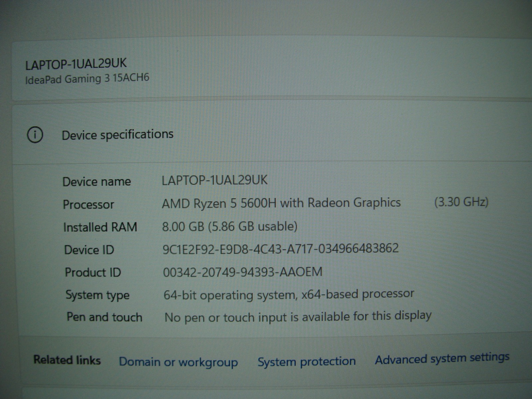Select the No pen or touch input text
532x399 pixels.
point(298,317)
